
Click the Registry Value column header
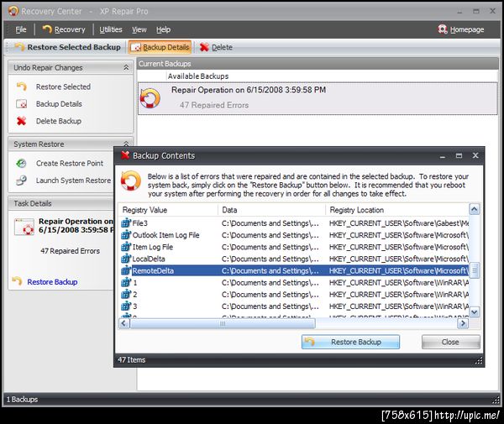tap(169, 210)
